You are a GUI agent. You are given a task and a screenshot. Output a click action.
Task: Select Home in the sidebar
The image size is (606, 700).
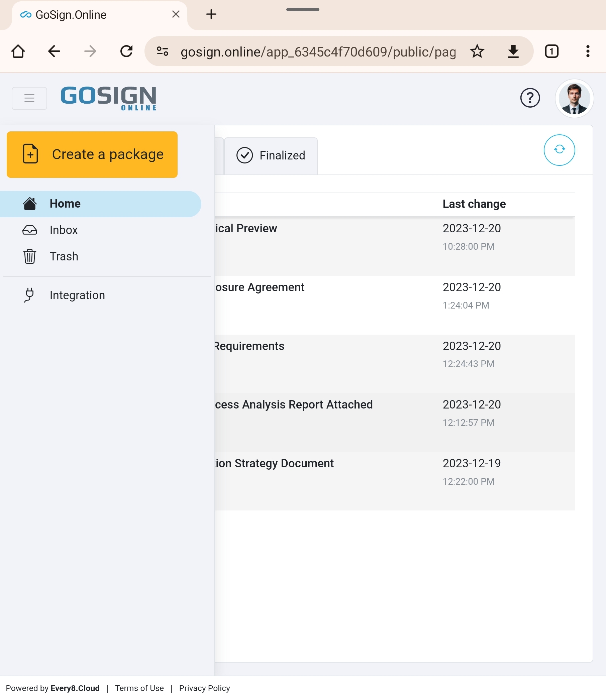[x=65, y=204]
